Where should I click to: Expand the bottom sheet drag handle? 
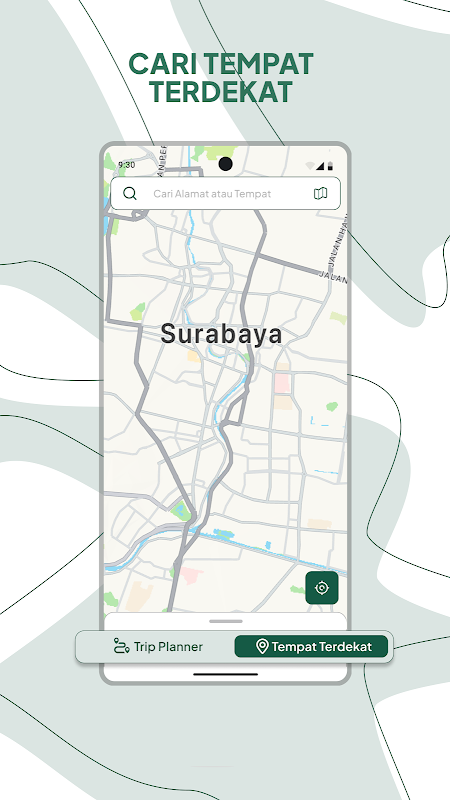tap(226, 621)
